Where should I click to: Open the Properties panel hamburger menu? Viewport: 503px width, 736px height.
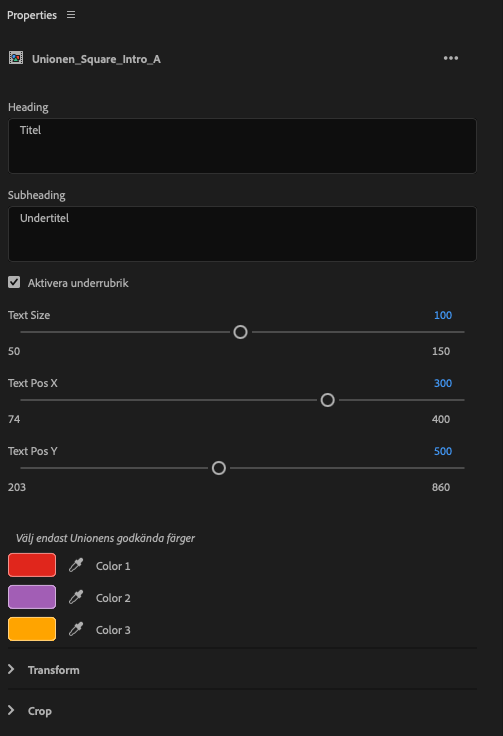pos(71,15)
